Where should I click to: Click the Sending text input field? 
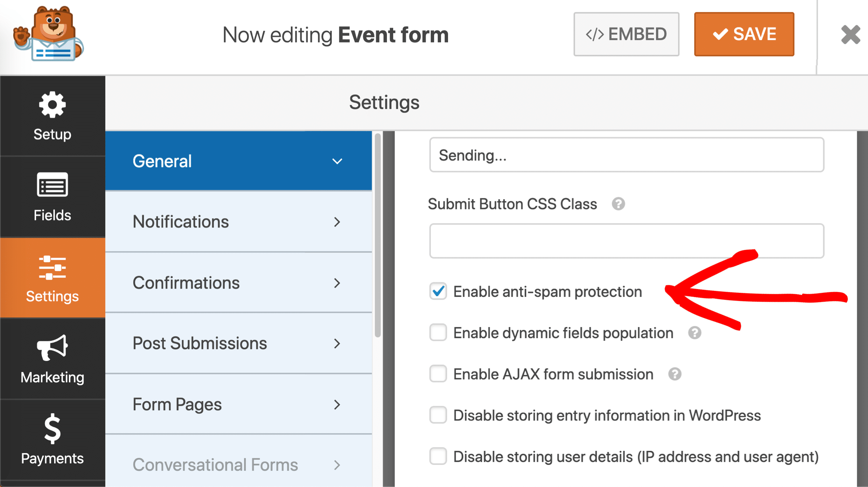627,156
